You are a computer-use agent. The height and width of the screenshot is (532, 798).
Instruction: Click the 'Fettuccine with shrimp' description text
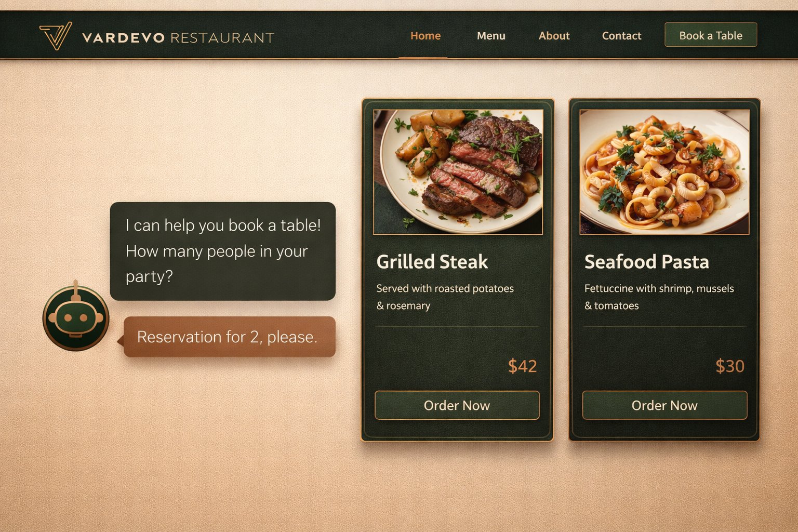[659, 297]
